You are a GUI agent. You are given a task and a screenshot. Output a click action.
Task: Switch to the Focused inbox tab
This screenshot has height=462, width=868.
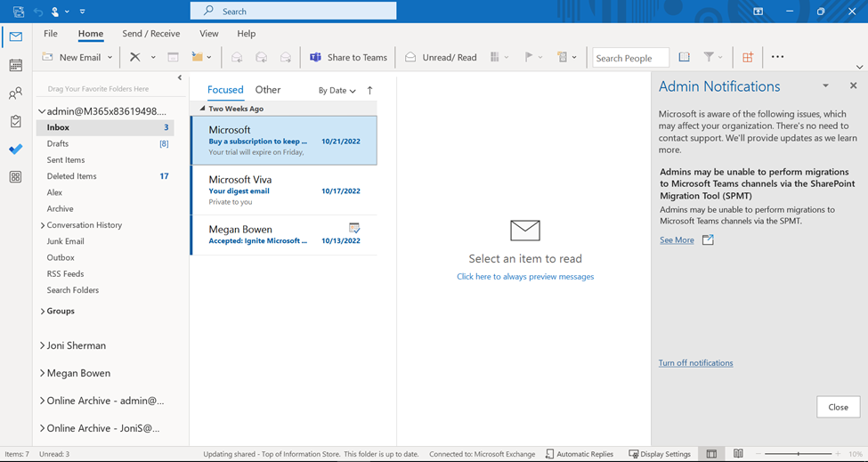point(225,90)
